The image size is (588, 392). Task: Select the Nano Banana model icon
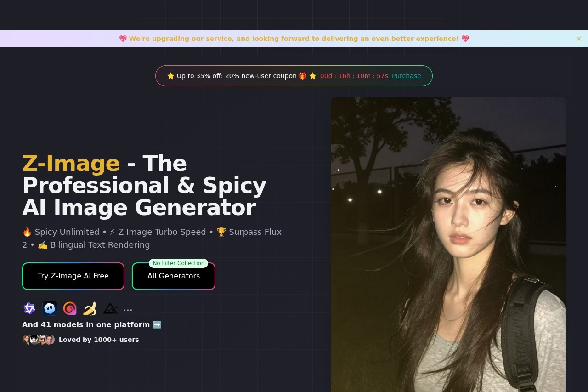[90, 308]
